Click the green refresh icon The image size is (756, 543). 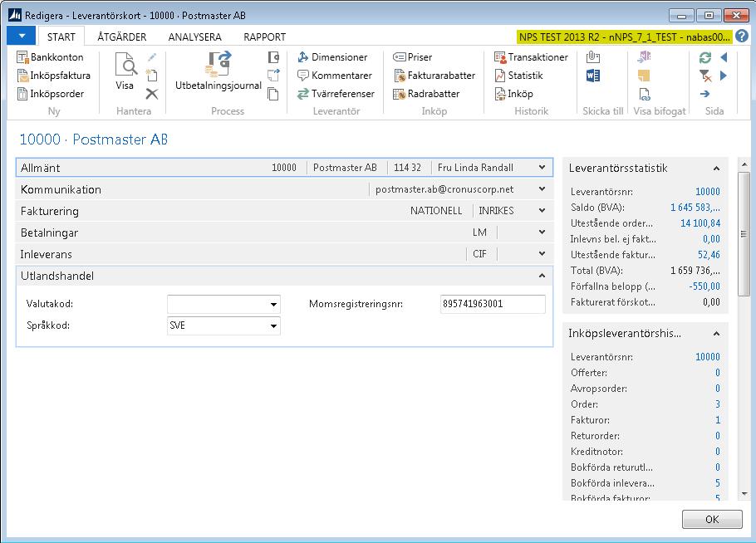[x=704, y=57]
